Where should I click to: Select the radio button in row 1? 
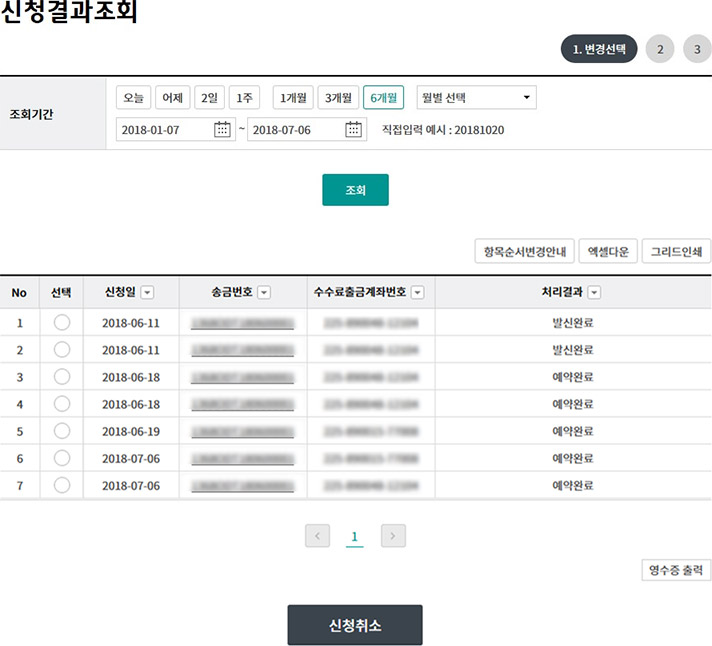tap(62, 322)
